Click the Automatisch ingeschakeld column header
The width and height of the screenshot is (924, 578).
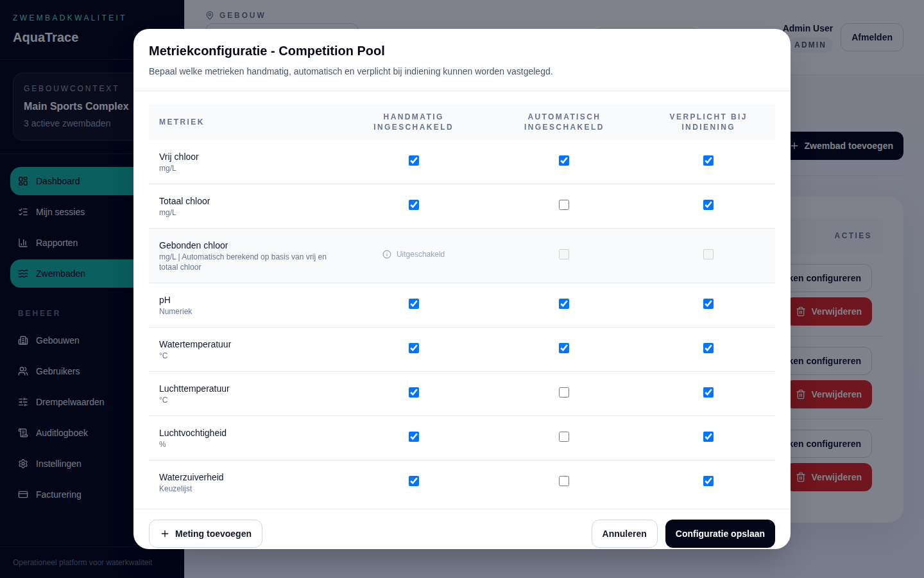pyautogui.click(x=564, y=122)
